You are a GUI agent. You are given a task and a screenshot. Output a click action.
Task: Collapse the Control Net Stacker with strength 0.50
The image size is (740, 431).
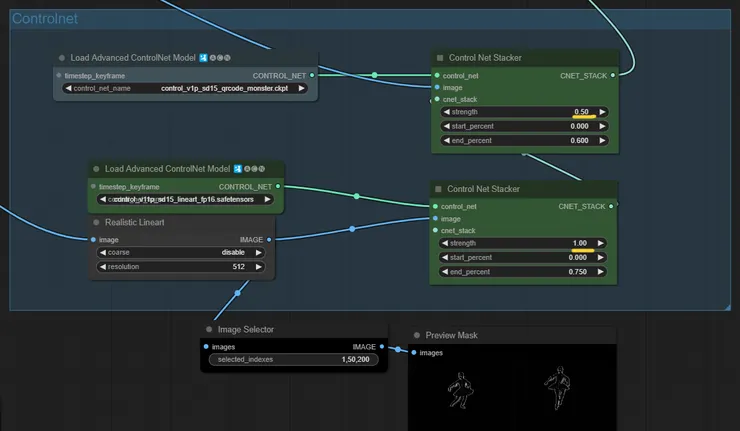click(x=440, y=58)
